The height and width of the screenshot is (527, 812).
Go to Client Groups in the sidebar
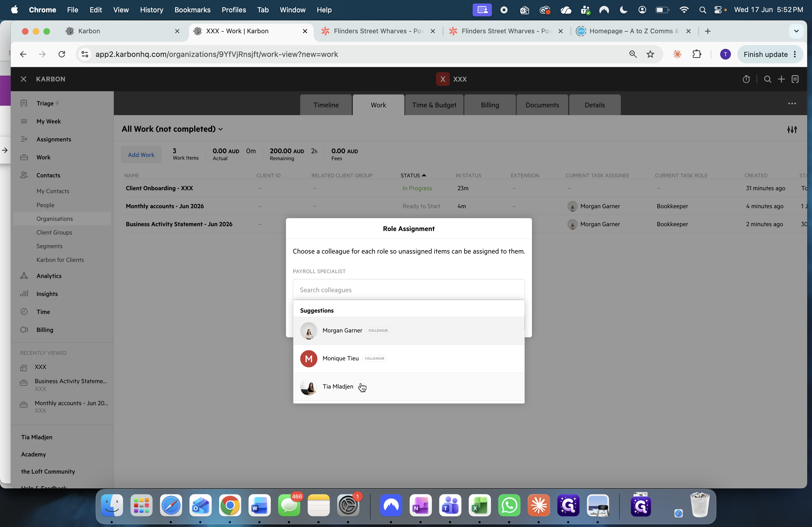[54, 232]
